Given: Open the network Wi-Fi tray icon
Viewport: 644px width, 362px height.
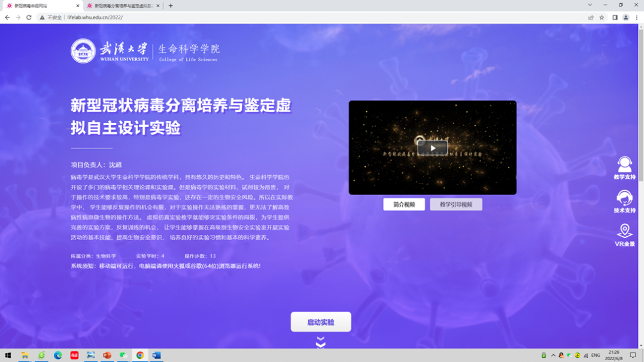Looking at the screenshot, I should tap(586, 355).
